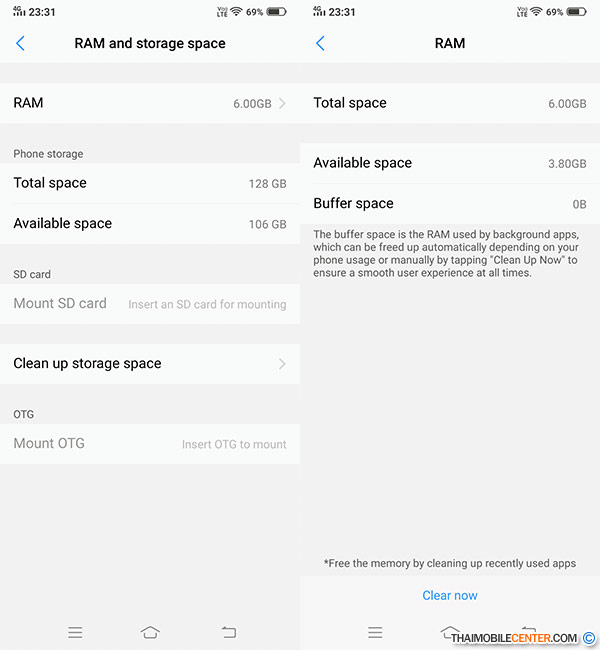This screenshot has height=650, width=600.
Task: Select the Clean up storage space entry
Action: (x=150, y=364)
